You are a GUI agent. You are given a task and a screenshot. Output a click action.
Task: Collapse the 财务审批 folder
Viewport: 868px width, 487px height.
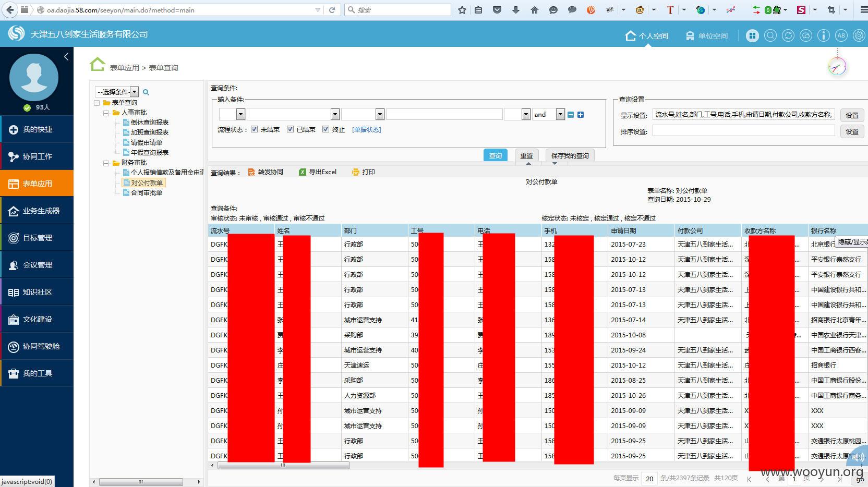click(106, 163)
